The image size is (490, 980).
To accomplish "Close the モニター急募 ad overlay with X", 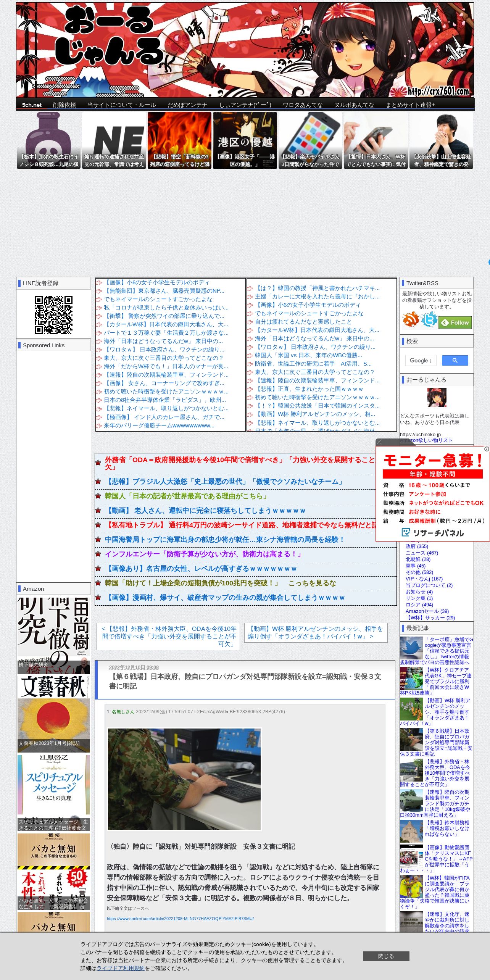I will (379, 442).
